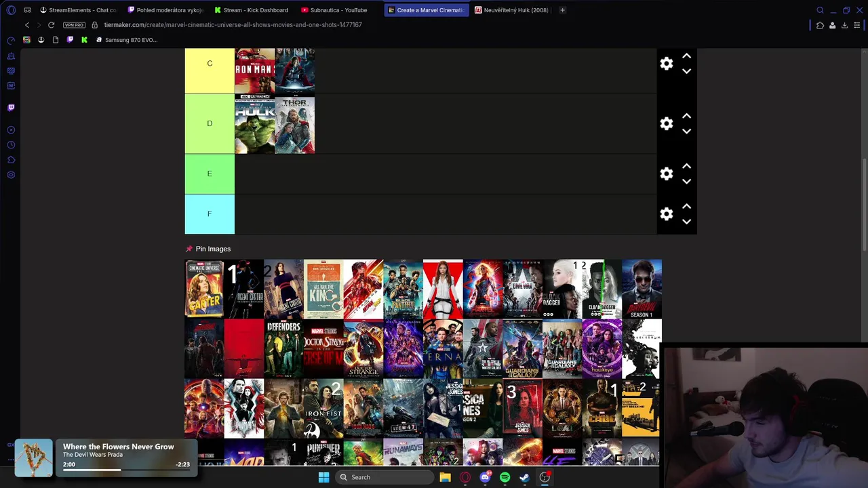Select The Incredible Hulk poster in tier D
The width and height of the screenshot is (868, 488).
coord(255,124)
